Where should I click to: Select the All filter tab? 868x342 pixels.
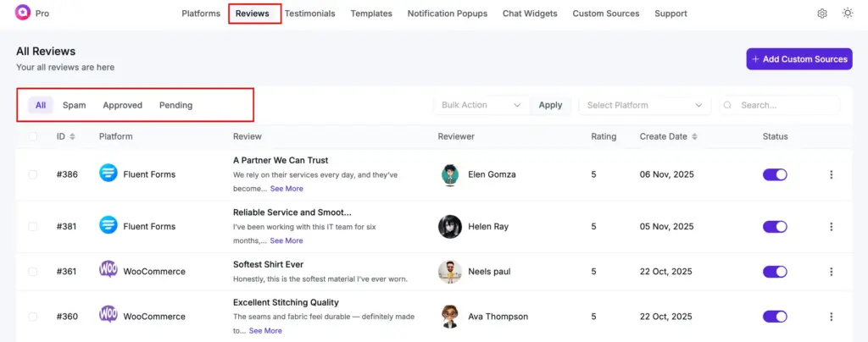pos(41,105)
